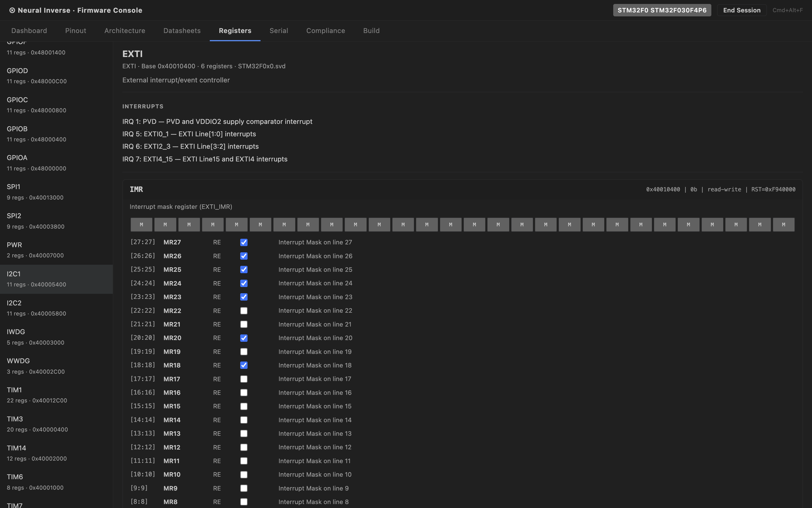Open the WWDG peripheral entry
Viewport: 812px width, 508px height.
[56, 366]
